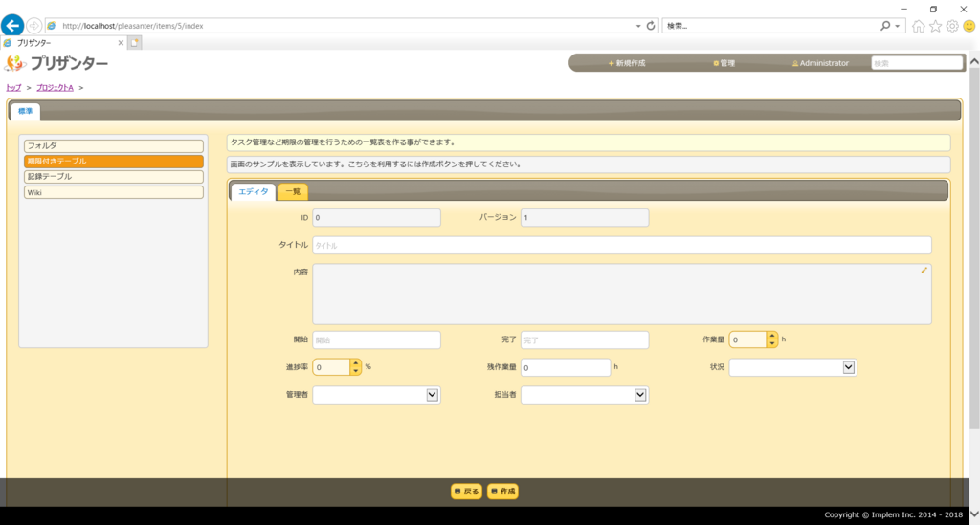Screen dimensions: 980x525
Task: Close the プリザンター browser tab
Action: (x=121, y=43)
